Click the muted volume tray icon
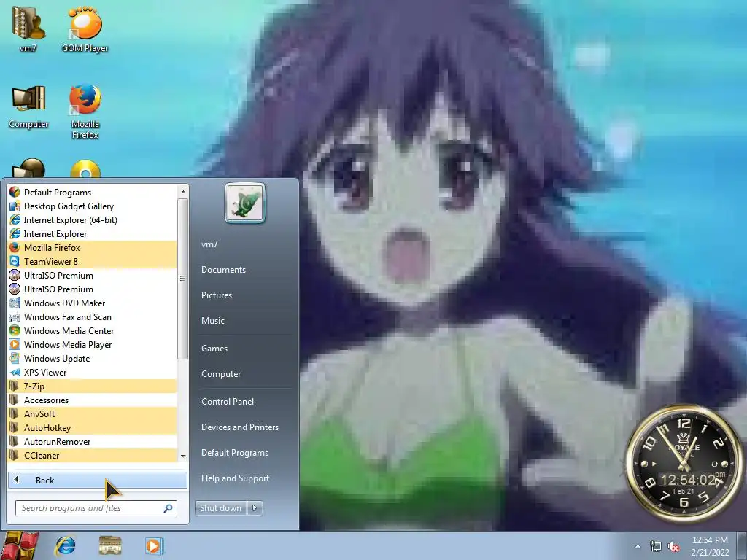Screen dimensions: 747x560 [673, 547]
